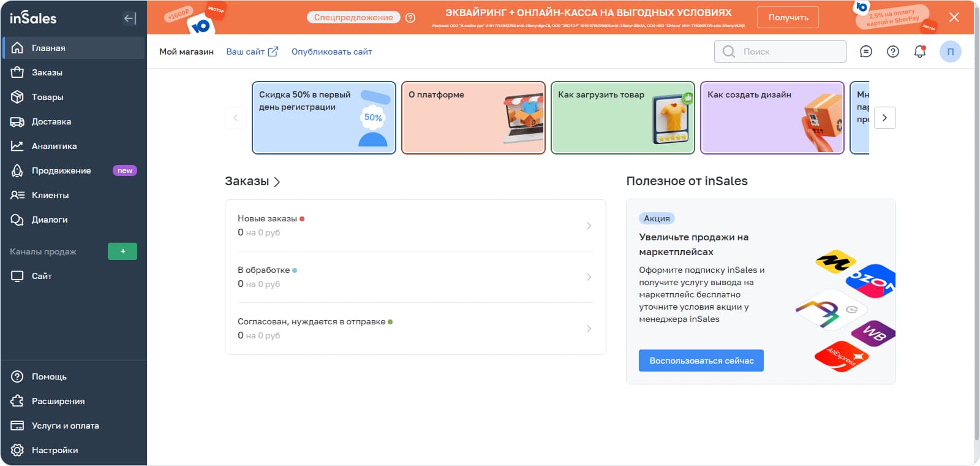Viewport: 980px width, 466px height.
Task: Click the carousel left arrow
Action: click(x=236, y=118)
